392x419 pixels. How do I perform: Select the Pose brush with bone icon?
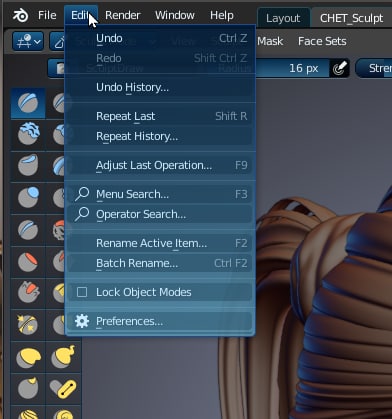(63, 389)
